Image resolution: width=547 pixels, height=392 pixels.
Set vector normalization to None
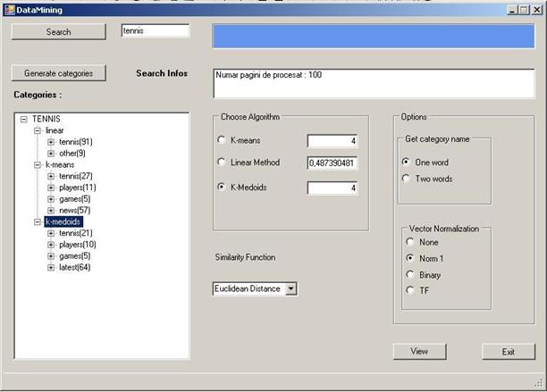[410, 242]
